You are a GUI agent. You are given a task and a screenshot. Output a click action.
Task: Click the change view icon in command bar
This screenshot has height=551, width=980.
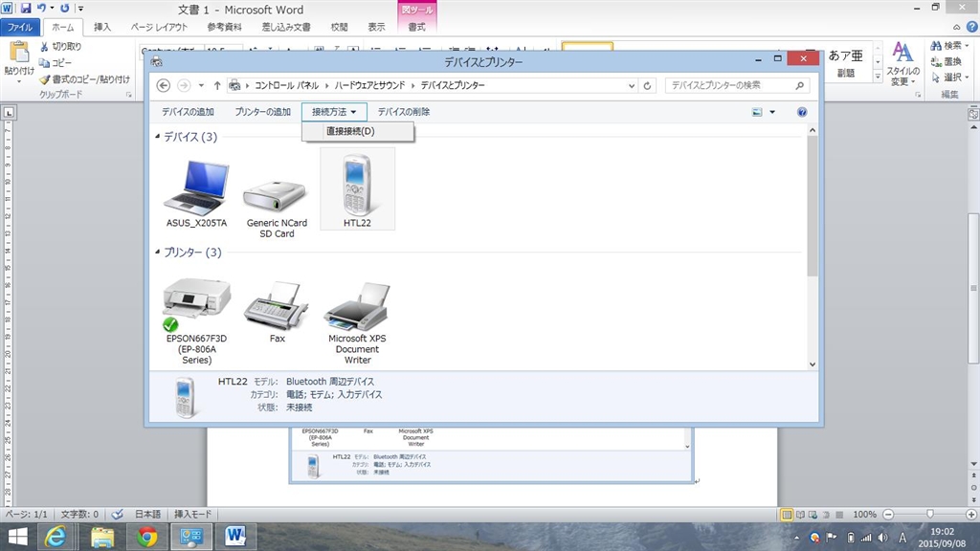coord(757,112)
